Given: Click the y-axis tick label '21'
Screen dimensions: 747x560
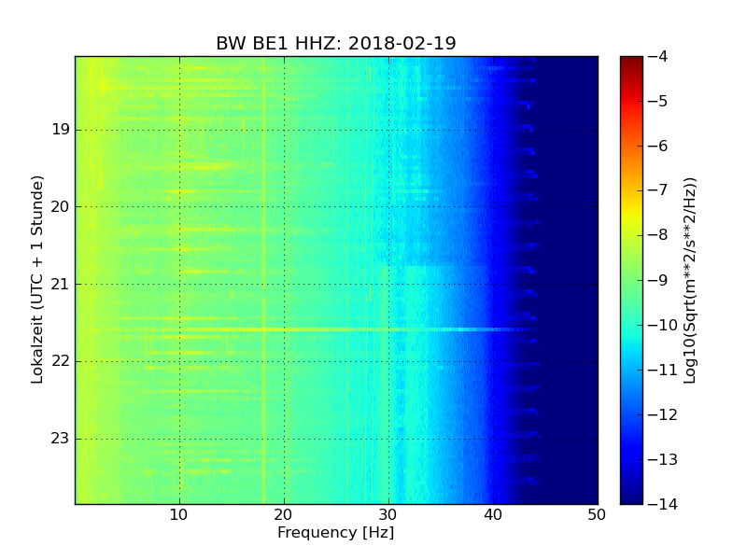Looking at the screenshot, I should [61, 285].
